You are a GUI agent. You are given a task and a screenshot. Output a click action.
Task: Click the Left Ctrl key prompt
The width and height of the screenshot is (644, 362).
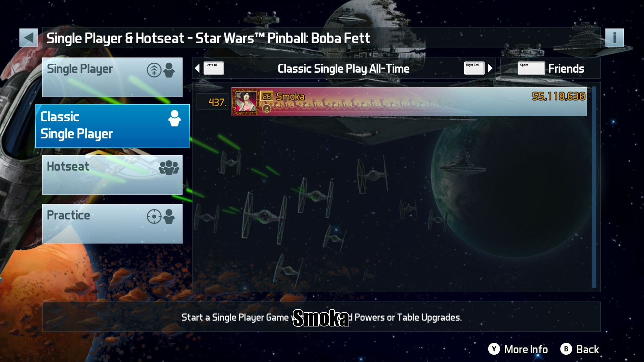point(214,68)
